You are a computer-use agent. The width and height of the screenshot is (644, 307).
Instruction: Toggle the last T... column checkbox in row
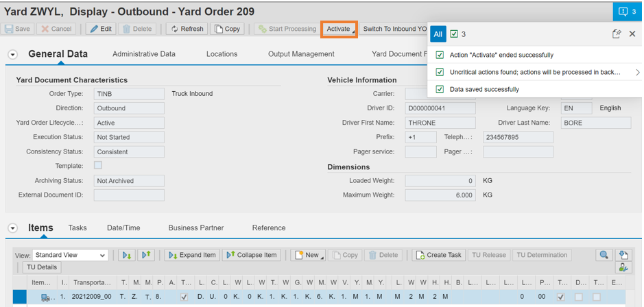pyautogui.click(x=597, y=297)
